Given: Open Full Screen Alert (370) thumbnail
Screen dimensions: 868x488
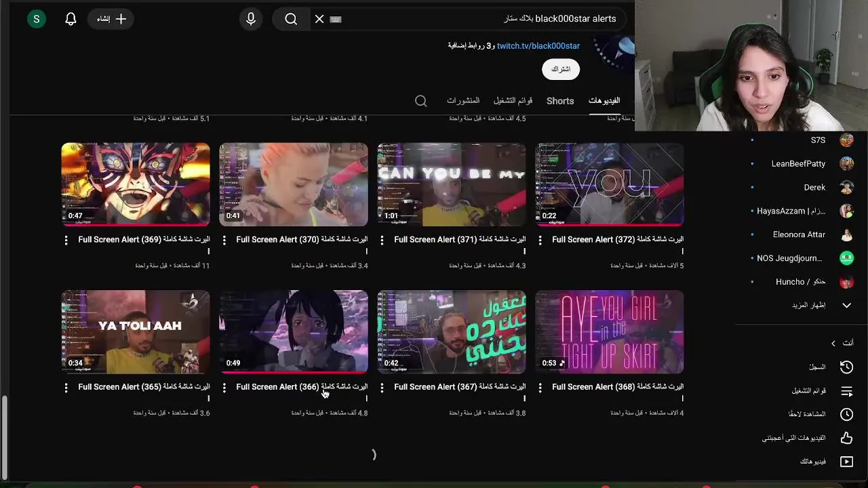Looking at the screenshot, I should pyautogui.click(x=294, y=184).
